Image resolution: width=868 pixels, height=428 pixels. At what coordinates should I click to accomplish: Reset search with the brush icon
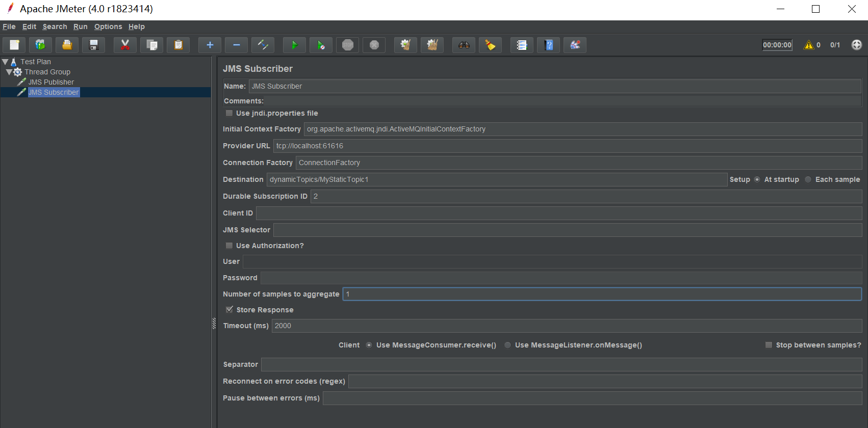490,45
